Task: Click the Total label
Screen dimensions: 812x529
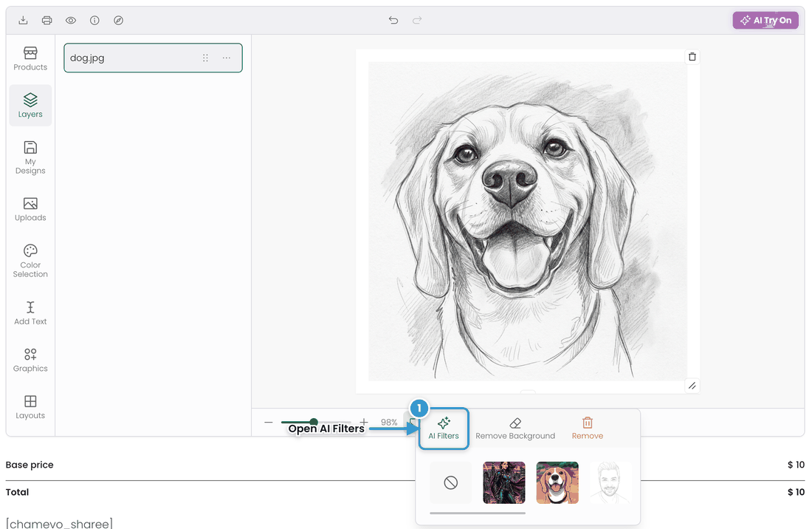Action: [x=17, y=492]
